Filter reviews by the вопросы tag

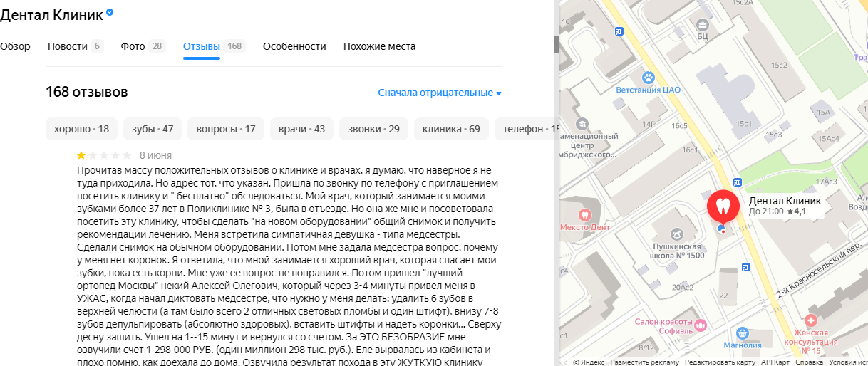tap(226, 129)
